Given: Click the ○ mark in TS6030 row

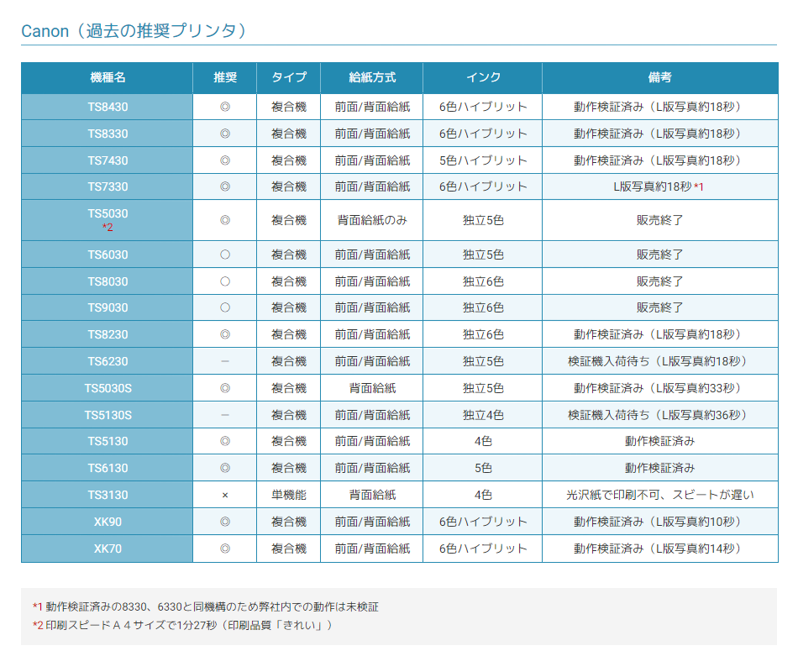Looking at the screenshot, I should pyautogui.click(x=225, y=255).
